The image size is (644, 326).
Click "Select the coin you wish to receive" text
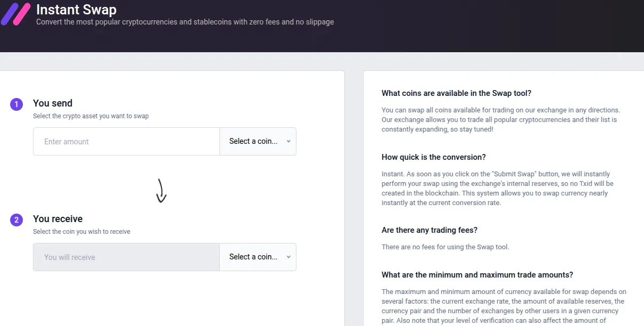(x=81, y=232)
